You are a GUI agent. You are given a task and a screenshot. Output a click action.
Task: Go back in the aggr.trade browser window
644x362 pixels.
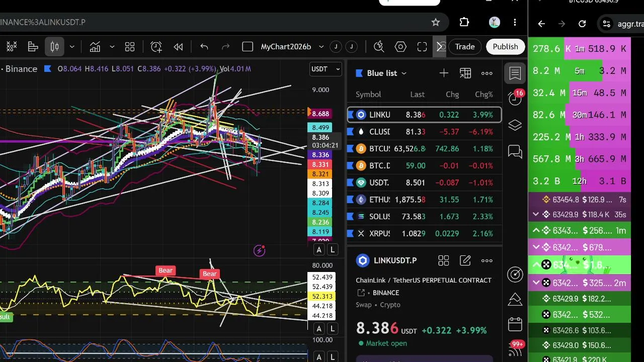(x=541, y=24)
